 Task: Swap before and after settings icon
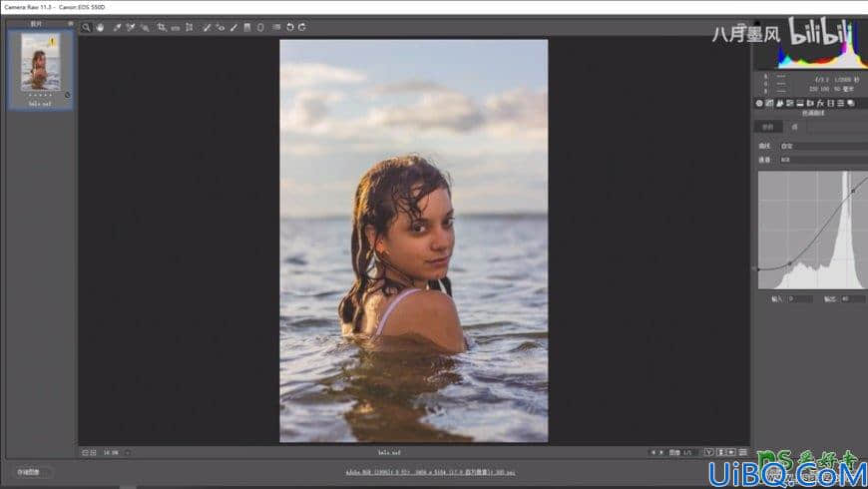720,452
